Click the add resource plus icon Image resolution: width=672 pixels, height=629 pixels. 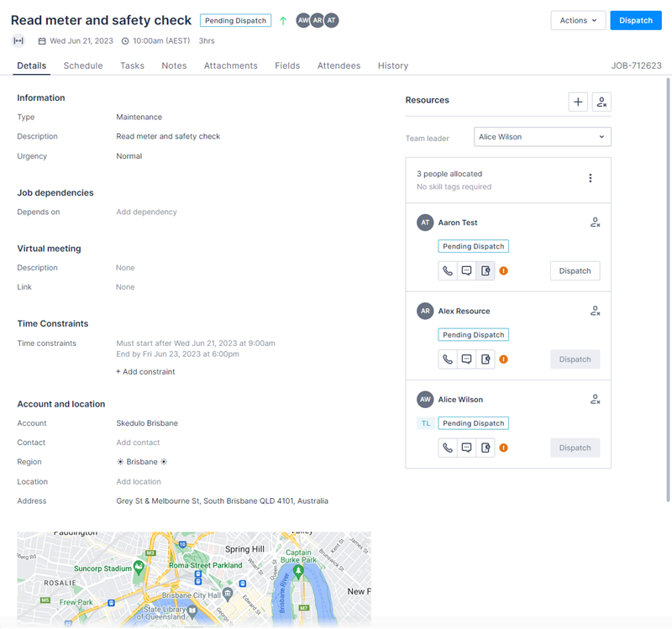pyautogui.click(x=578, y=101)
